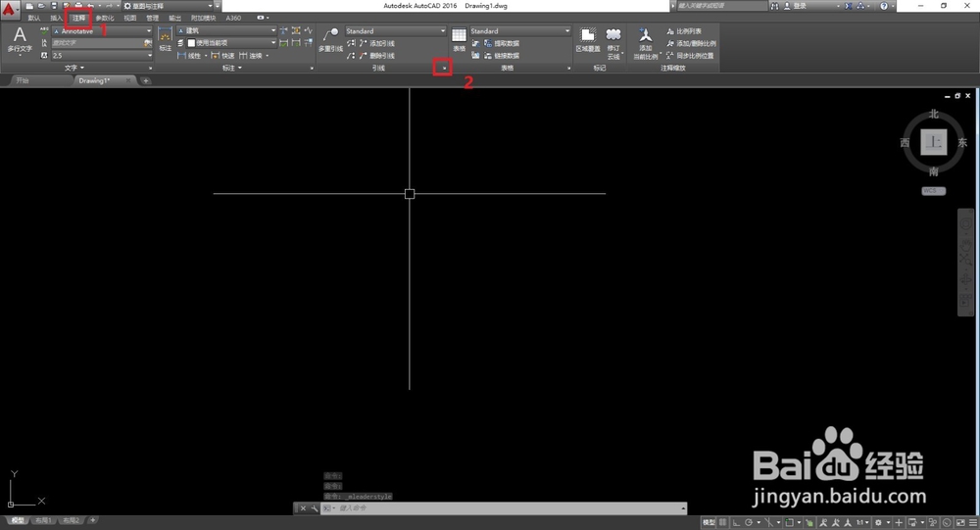Toggle clean screen in status bar

coord(960,522)
